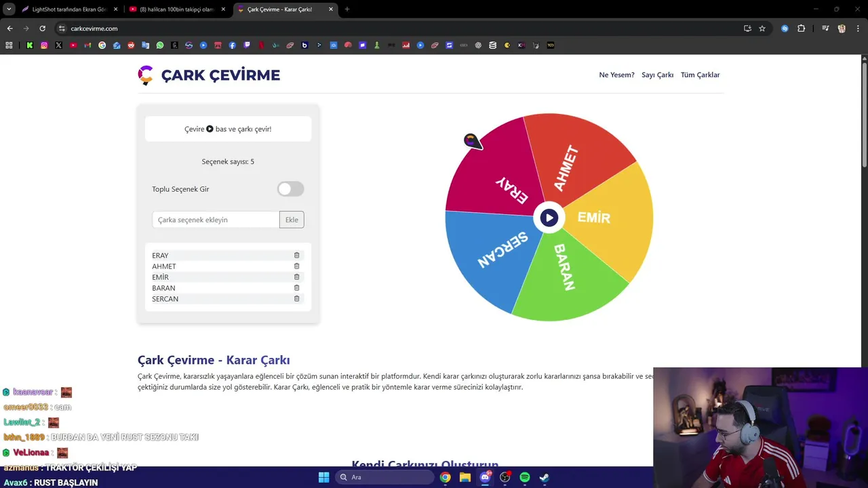The image size is (868, 488).
Task: Open the Tüm Çarklar page
Action: point(700,75)
